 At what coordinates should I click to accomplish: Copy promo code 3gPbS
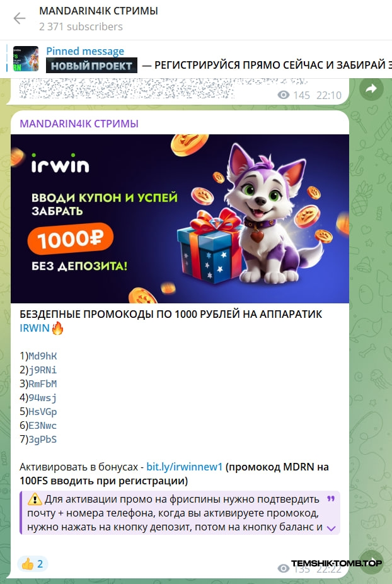pyautogui.click(x=43, y=439)
